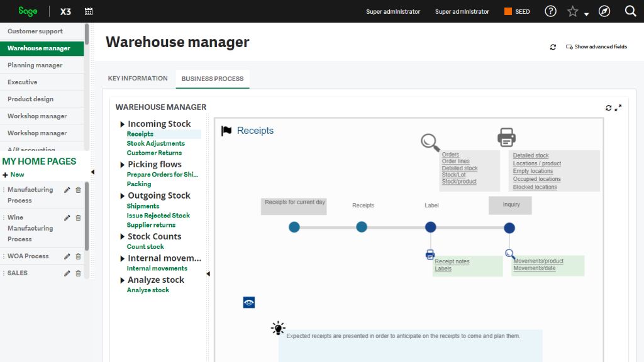
Task: Delete the WOA Process home page
Action: click(x=78, y=256)
